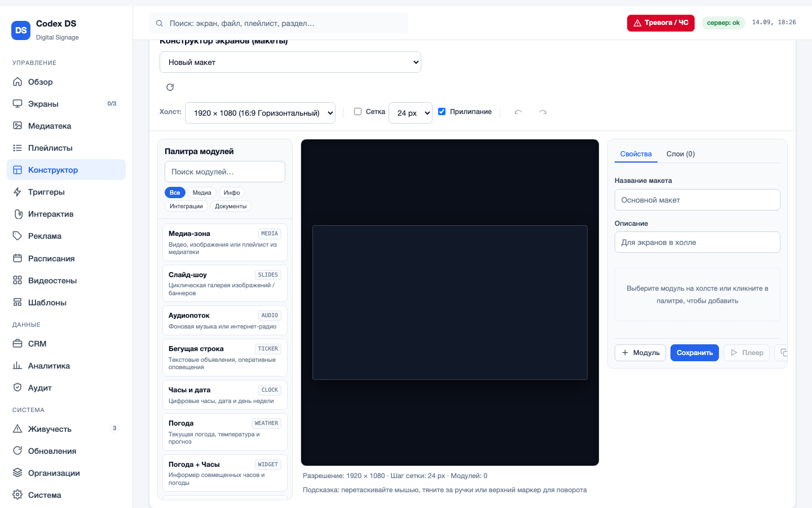The image size is (812, 508).
Task: Open the canvas size 1920 × 1080 dropdown
Action: pyautogui.click(x=260, y=113)
